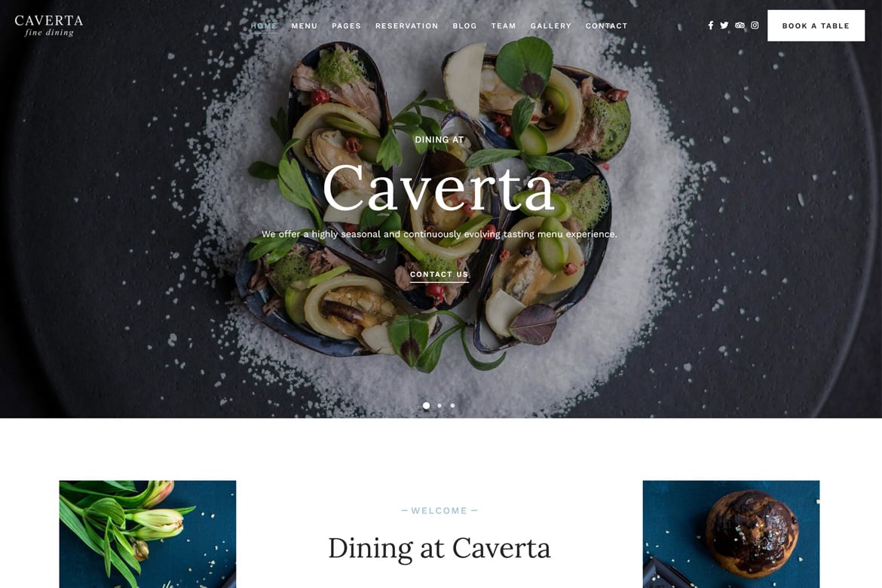Open the chocolate pastry image thumbnail

[x=731, y=534]
